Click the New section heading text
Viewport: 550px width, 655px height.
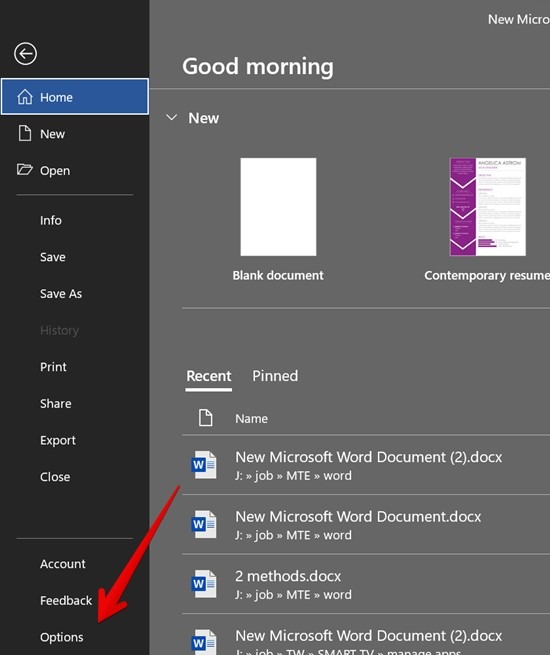[203, 118]
